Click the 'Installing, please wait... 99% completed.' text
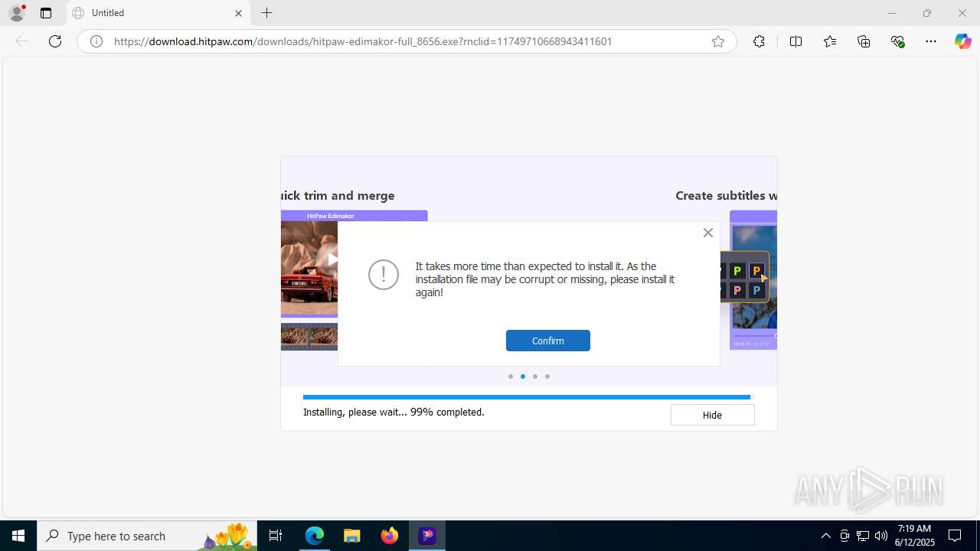 tap(394, 412)
